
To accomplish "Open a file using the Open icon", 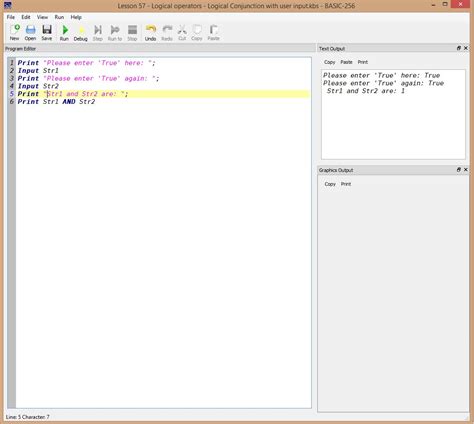I will (x=30, y=32).
